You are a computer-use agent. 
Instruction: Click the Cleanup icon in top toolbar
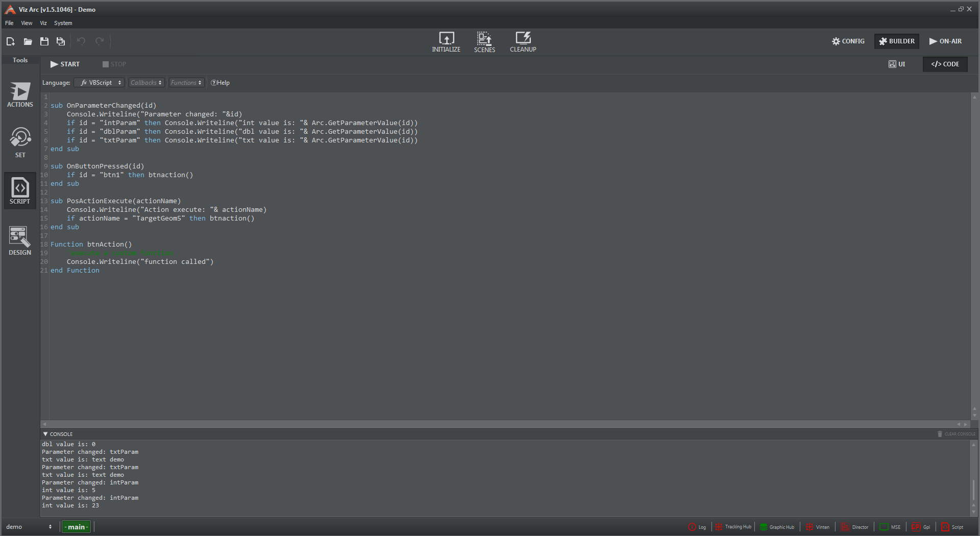pos(523,42)
